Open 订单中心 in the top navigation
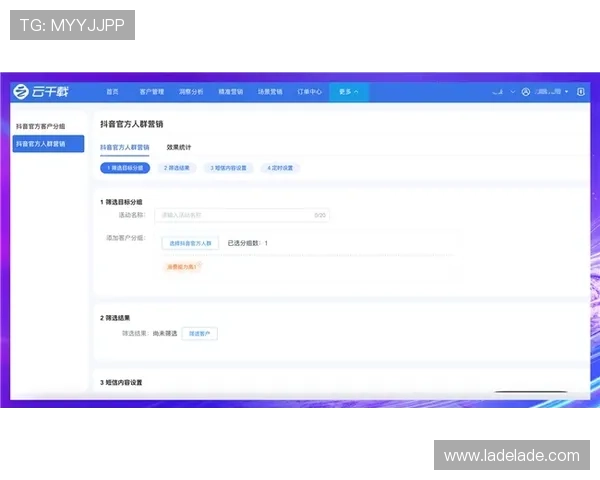 pyautogui.click(x=309, y=92)
